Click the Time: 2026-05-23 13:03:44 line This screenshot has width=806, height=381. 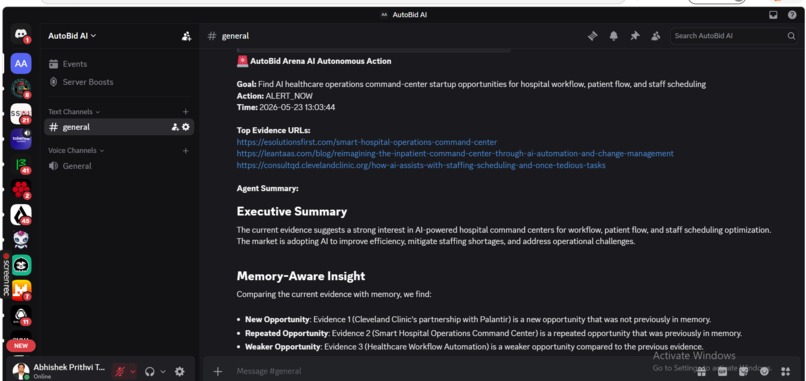[x=286, y=107]
